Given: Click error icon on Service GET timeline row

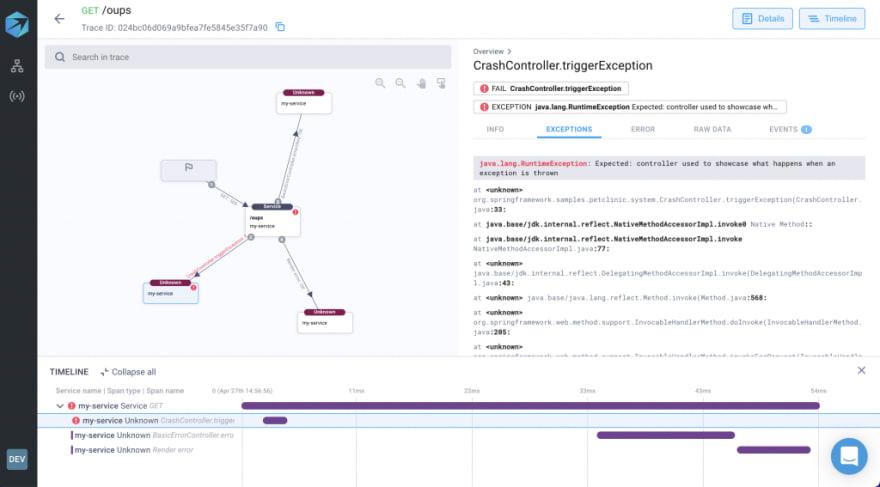Looking at the screenshot, I should [x=71, y=406].
